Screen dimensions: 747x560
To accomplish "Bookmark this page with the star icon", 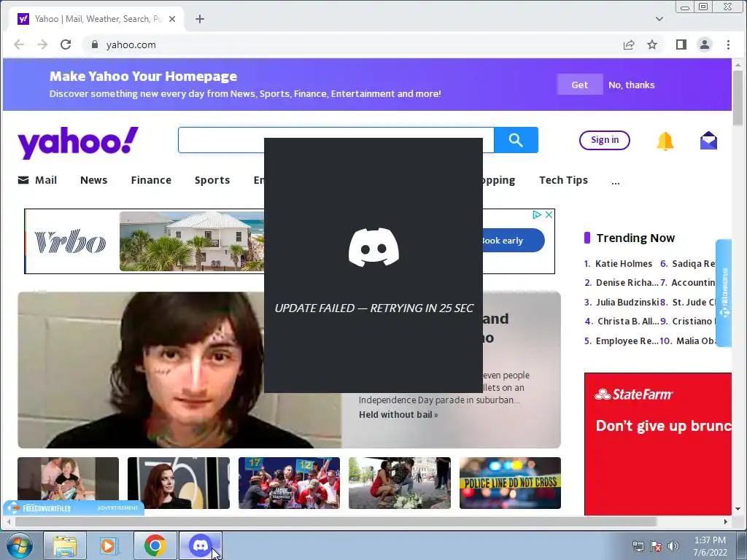I will (x=652, y=44).
